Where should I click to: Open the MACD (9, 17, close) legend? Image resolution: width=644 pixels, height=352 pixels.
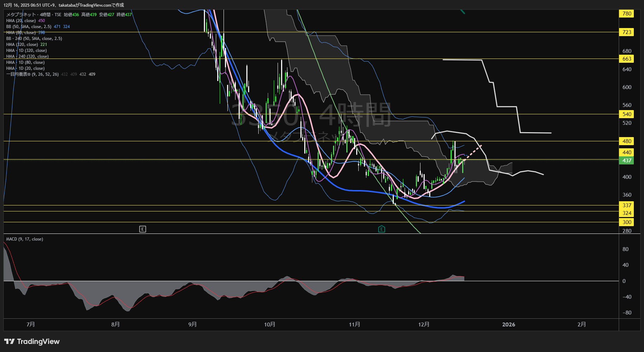click(x=25, y=239)
